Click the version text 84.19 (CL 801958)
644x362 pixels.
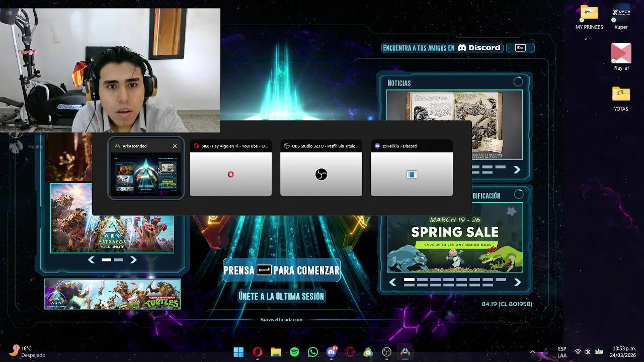[507, 304]
